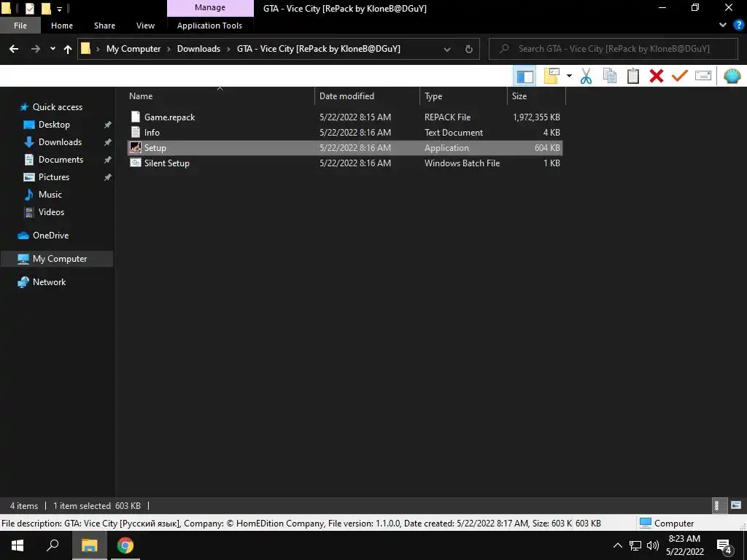Click the volume speaker tray icon
This screenshot has width=747, height=560.
point(653,545)
